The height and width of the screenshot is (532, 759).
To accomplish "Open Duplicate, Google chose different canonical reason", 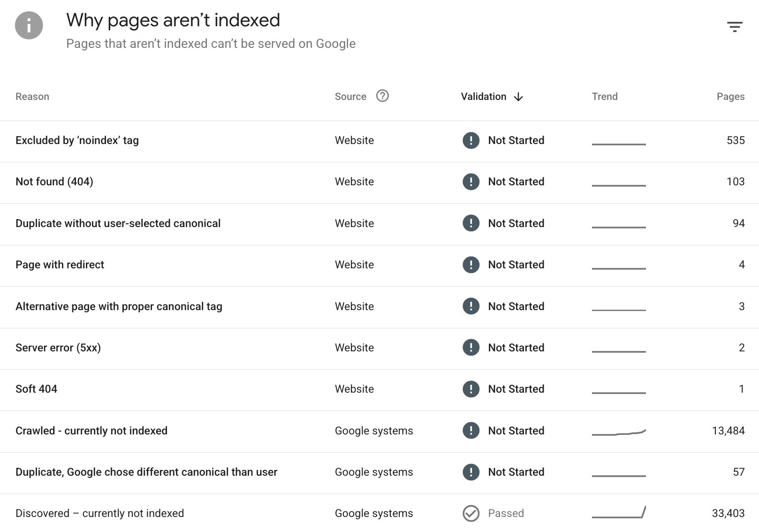I will pos(146,472).
